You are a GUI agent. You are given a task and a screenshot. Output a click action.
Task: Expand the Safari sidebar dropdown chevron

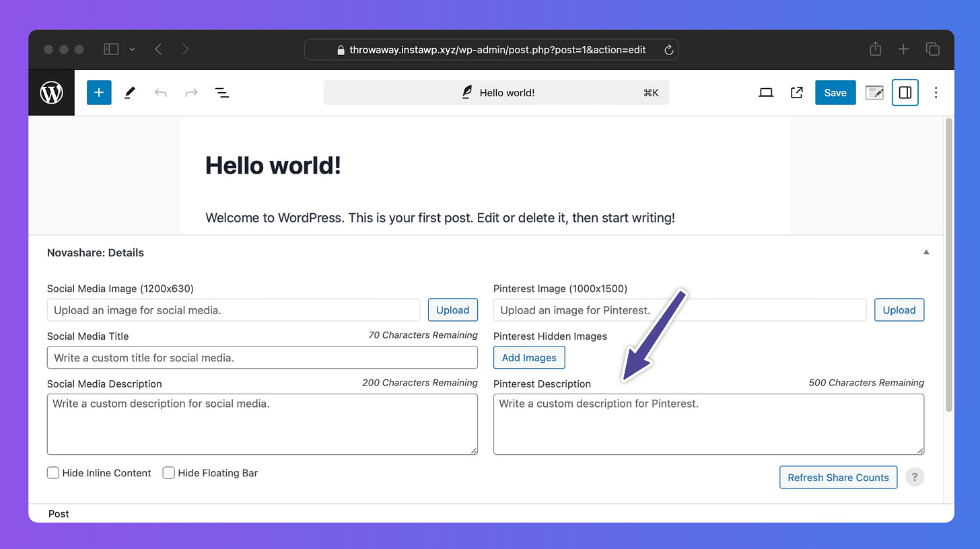point(132,49)
